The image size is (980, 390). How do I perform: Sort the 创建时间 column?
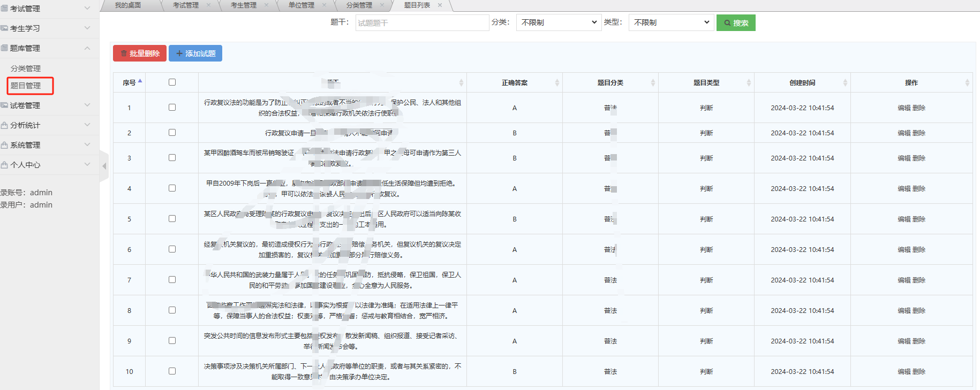(x=845, y=82)
